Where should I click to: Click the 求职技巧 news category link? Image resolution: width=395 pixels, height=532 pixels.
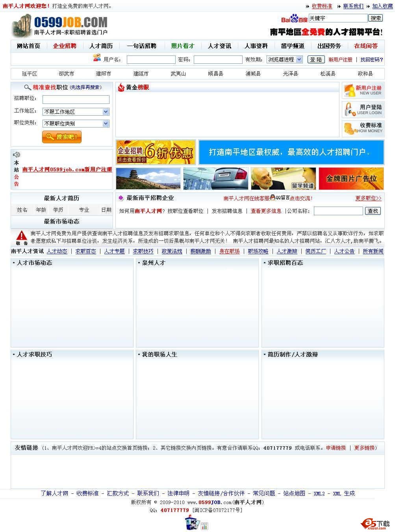coord(143,251)
